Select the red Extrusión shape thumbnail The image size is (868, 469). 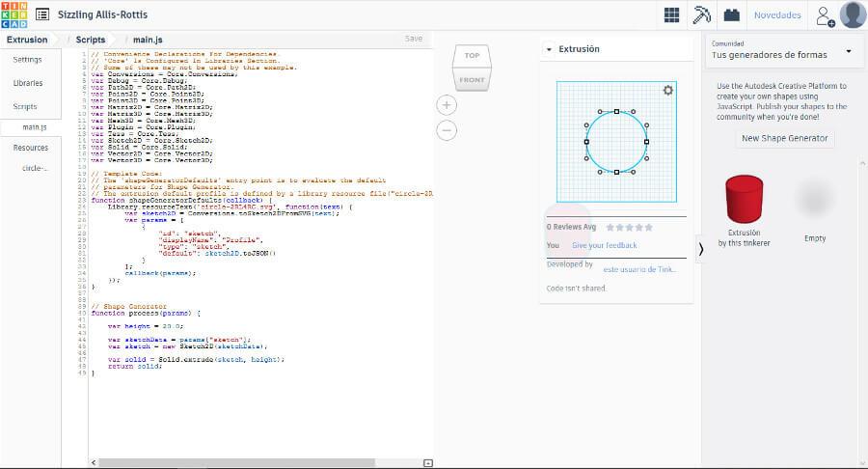(x=744, y=198)
